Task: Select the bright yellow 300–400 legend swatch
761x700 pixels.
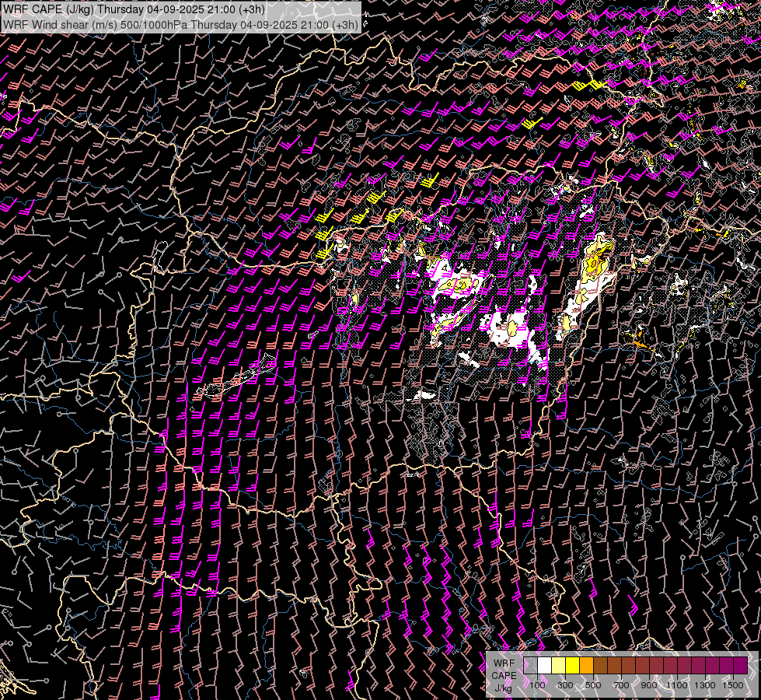Action: point(573,665)
